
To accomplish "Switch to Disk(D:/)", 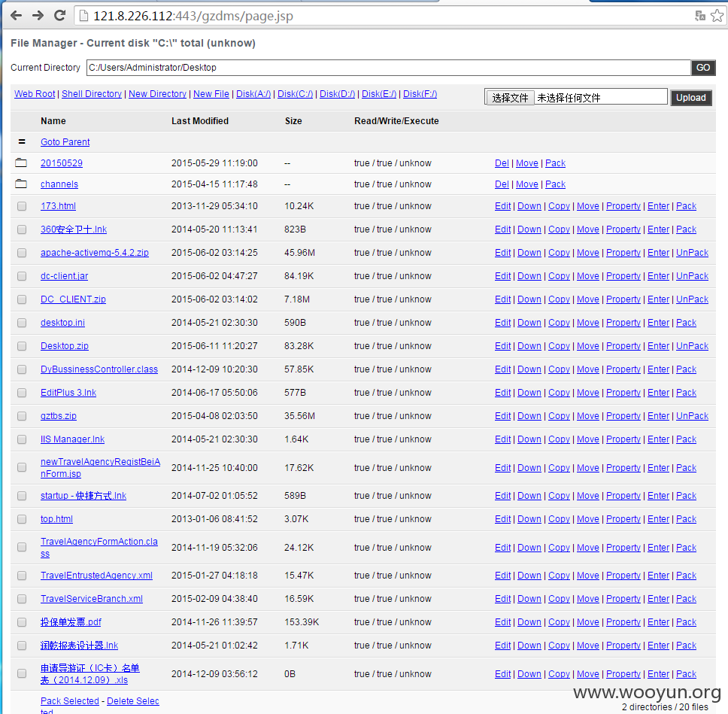I will (338, 94).
